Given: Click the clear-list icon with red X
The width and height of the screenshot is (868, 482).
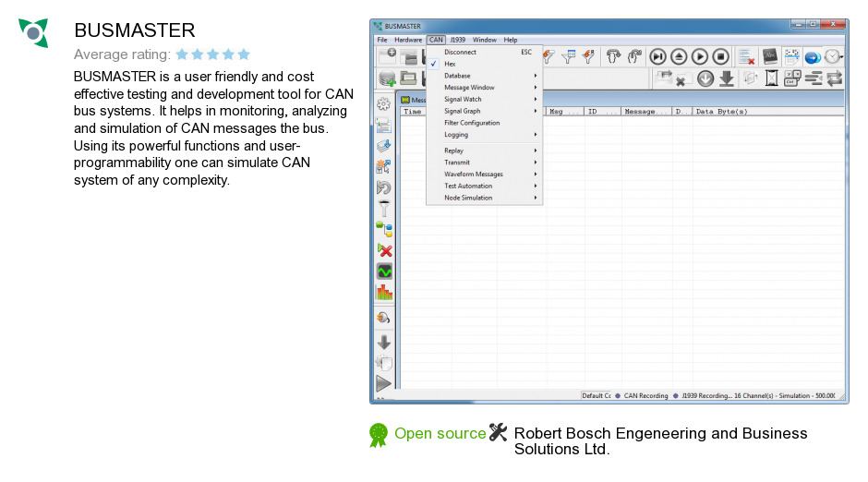Looking at the screenshot, I should [746, 56].
